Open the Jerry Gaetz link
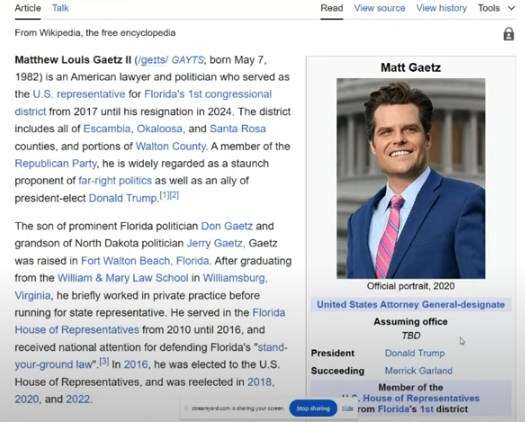The height and width of the screenshot is (422, 525). click(215, 243)
